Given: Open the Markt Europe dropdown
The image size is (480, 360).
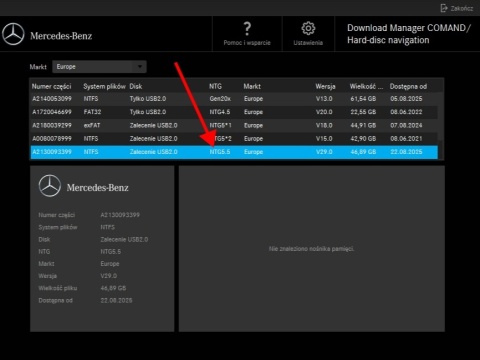Looking at the screenshot, I should tap(99, 67).
